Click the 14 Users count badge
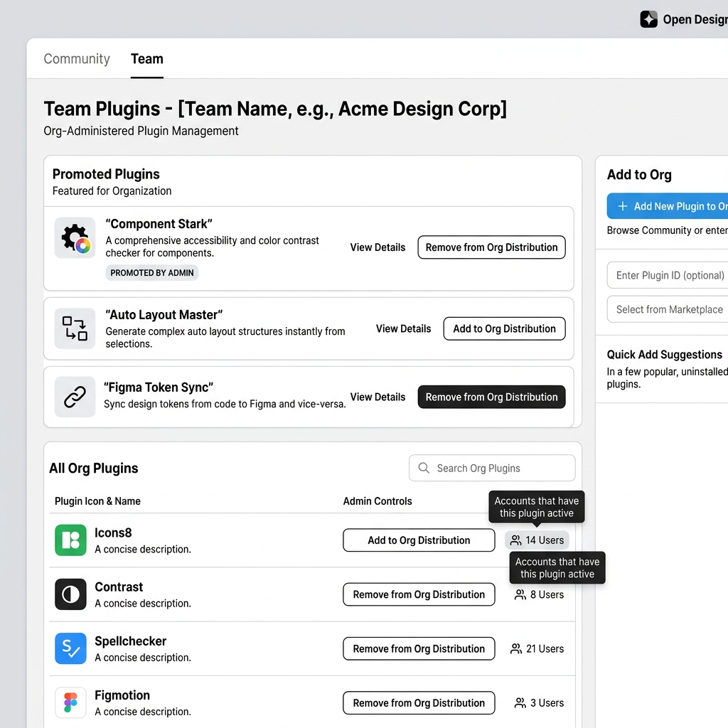Viewport: 728px width, 728px height. point(537,540)
